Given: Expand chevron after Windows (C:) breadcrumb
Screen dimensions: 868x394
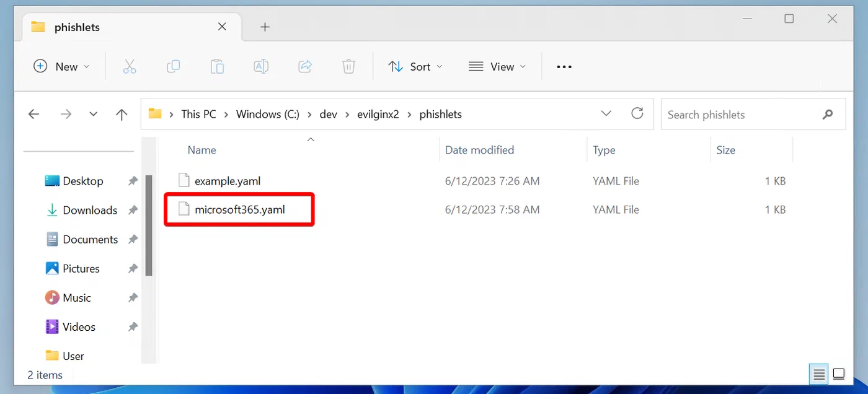Looking at the screenshot, I should (309, 114).
